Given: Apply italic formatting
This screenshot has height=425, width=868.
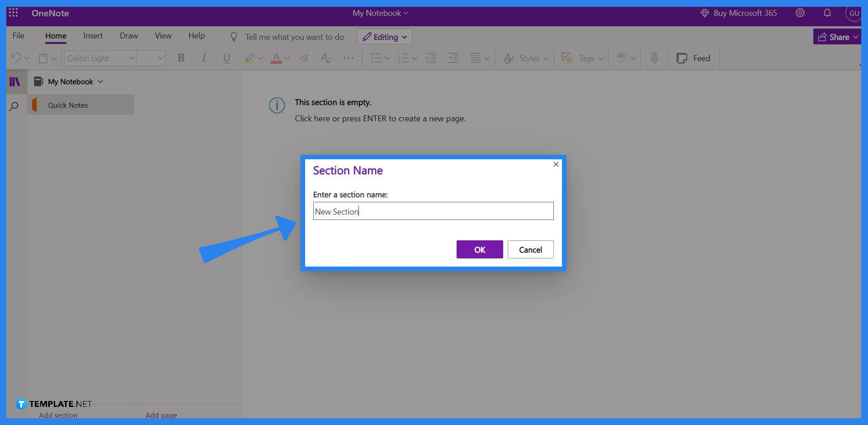Looking at the screenshot, I should click(x=203, y=58).
